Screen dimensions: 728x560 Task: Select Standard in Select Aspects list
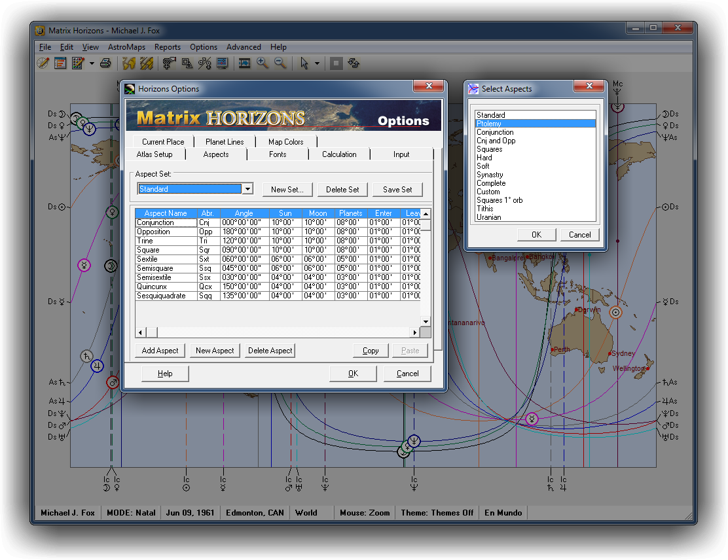pos(536,115)
